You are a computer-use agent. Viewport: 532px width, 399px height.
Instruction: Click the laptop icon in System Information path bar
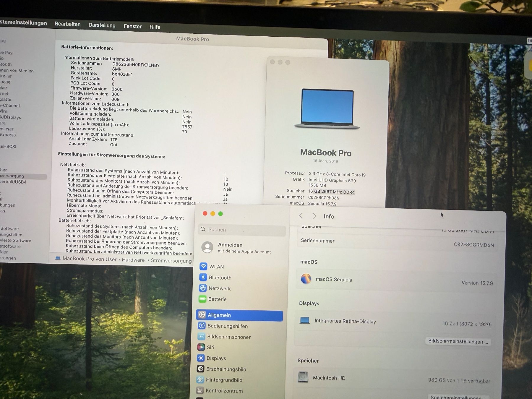pyautogui.click(x=58, y=258)
